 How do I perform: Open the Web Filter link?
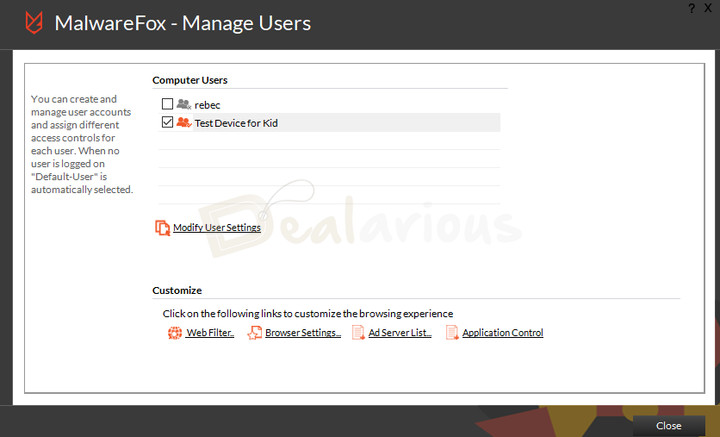coord(210,333)
